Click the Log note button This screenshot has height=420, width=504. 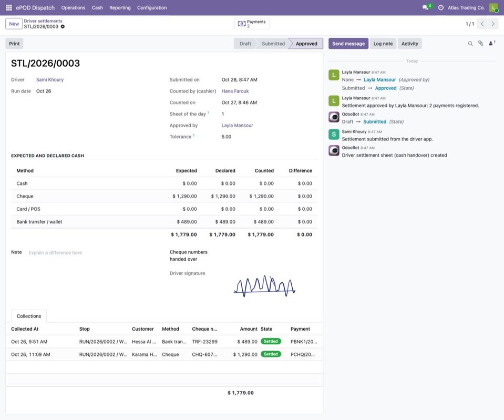coord(383,44)
